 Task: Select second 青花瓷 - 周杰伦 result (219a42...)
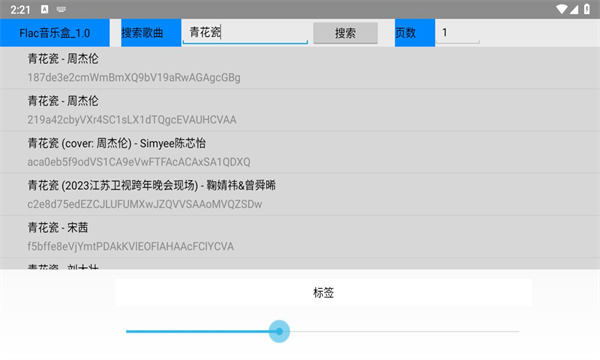pyautogui.click(x=300, y=110)
